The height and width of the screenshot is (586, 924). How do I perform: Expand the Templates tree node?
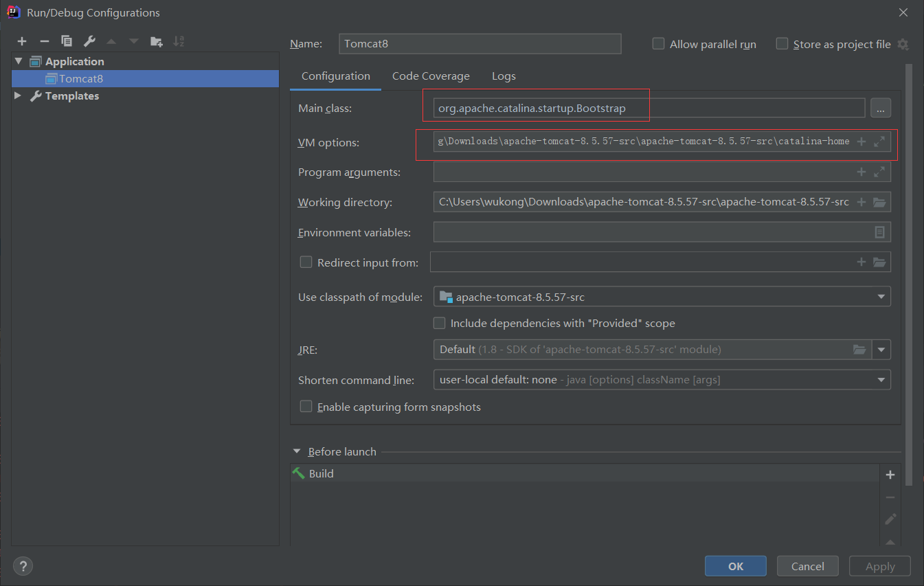tap(18, 95)
